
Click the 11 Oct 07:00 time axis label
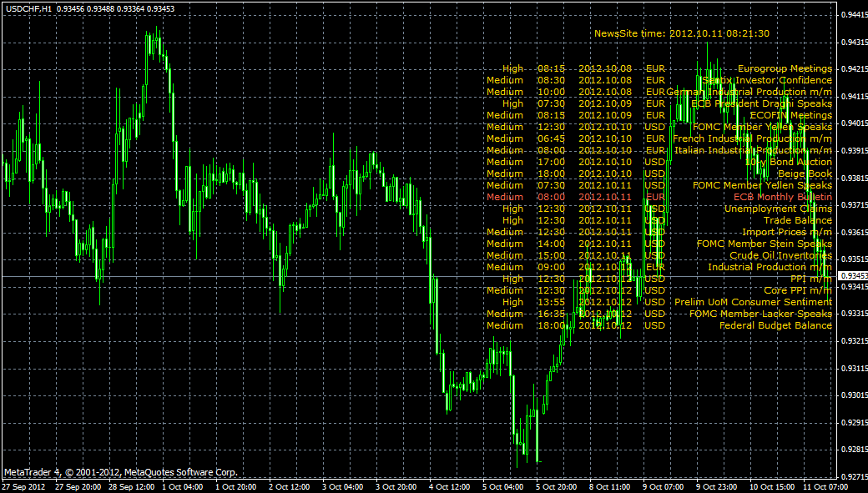tap(825, 487)
